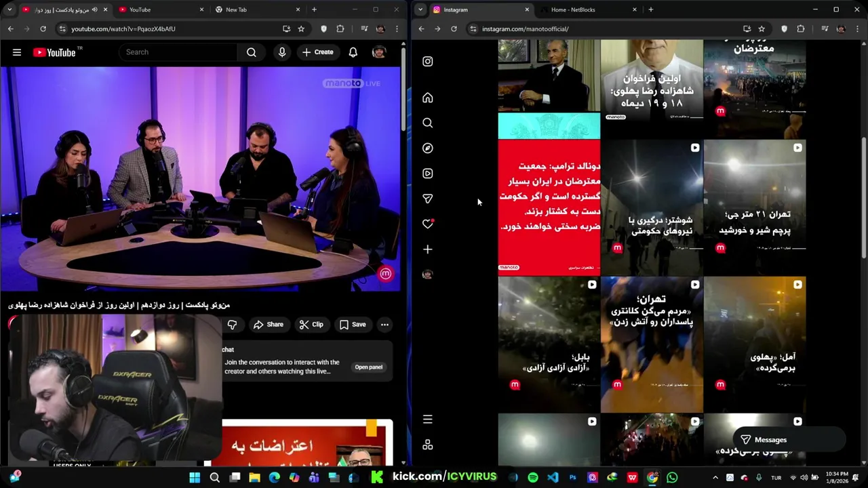This screenshot has height=488, width=868.
Task: Open Instagram notifications heart
Action: pos(427,224)
